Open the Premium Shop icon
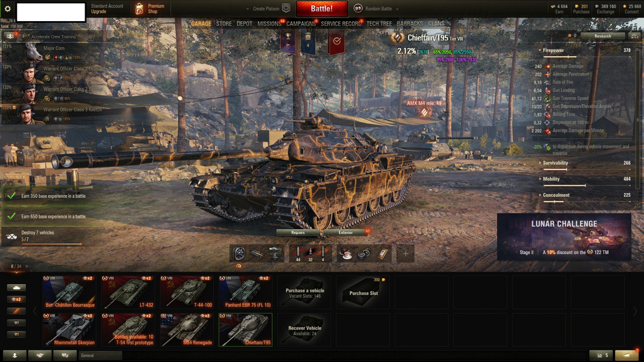Image resolution: width=644 pixels, height=362 pixels. point(139,8)
